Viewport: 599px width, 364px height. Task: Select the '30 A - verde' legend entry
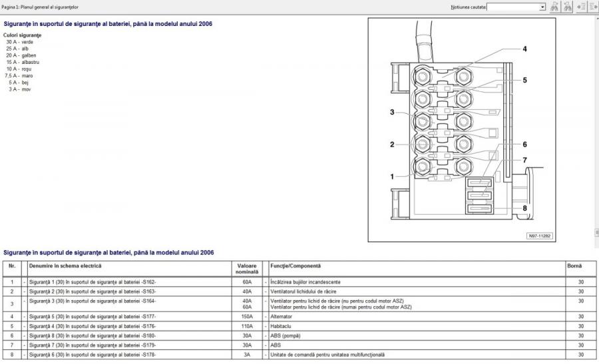[19, 42]
